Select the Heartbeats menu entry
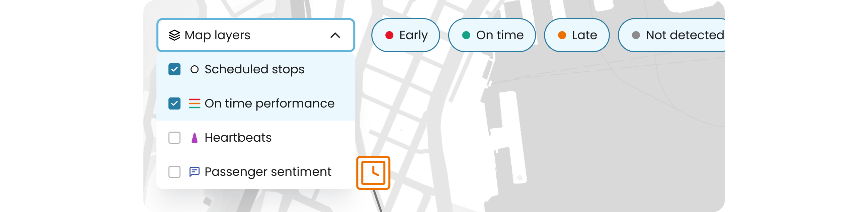Image resolution: width=868 pixels, height=212 pixels. [x=238, y=138]
